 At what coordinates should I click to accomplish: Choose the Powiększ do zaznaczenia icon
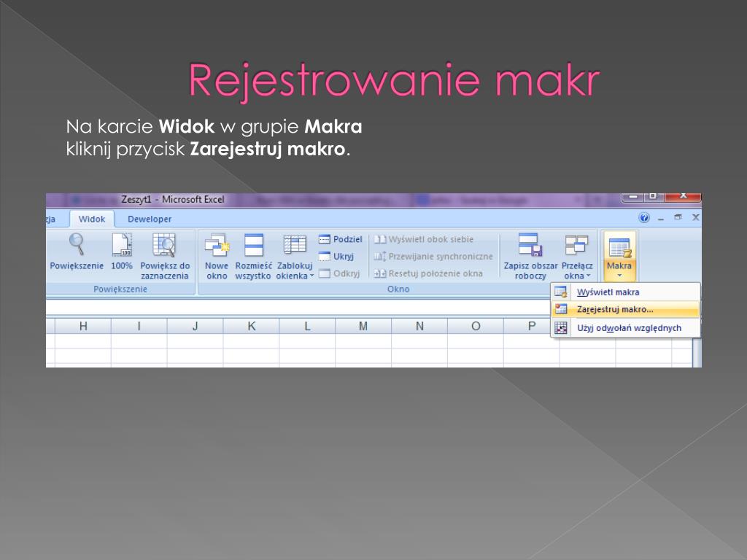(164, 245)
